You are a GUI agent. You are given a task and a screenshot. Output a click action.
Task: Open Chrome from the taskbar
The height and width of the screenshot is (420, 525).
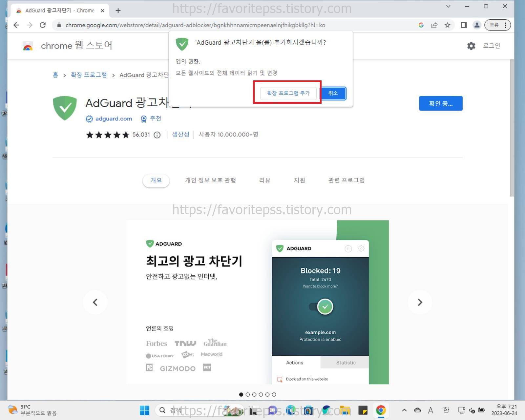pos(381,410)
